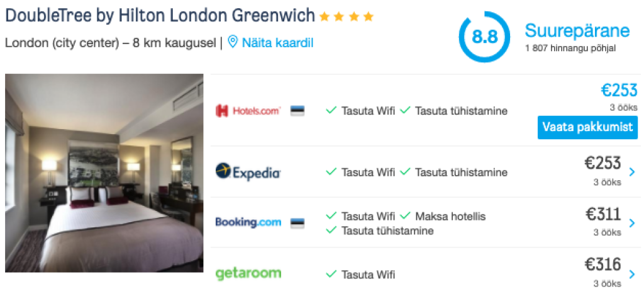Click the 1 807 hinnangu põhjal reviews text
The width and height of the screenshot is (644, 296).
(x=570, y=48)
